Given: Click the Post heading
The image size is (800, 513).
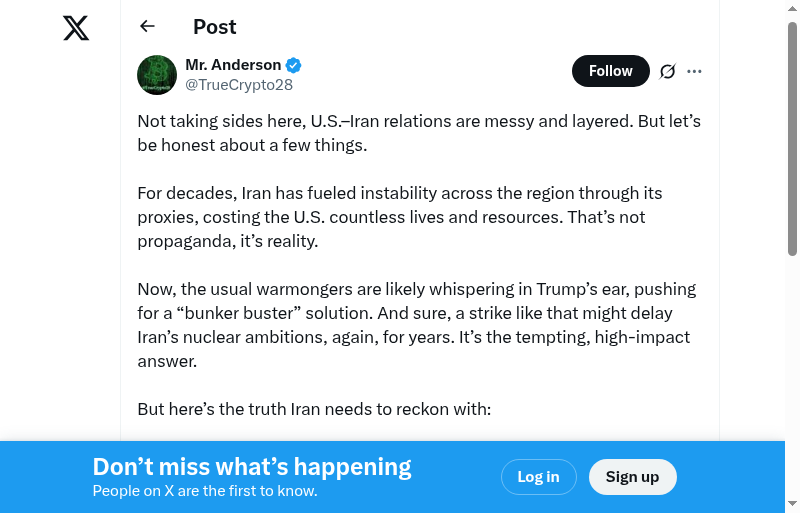Looking at the screenshot, I should [x=215, y=27].
